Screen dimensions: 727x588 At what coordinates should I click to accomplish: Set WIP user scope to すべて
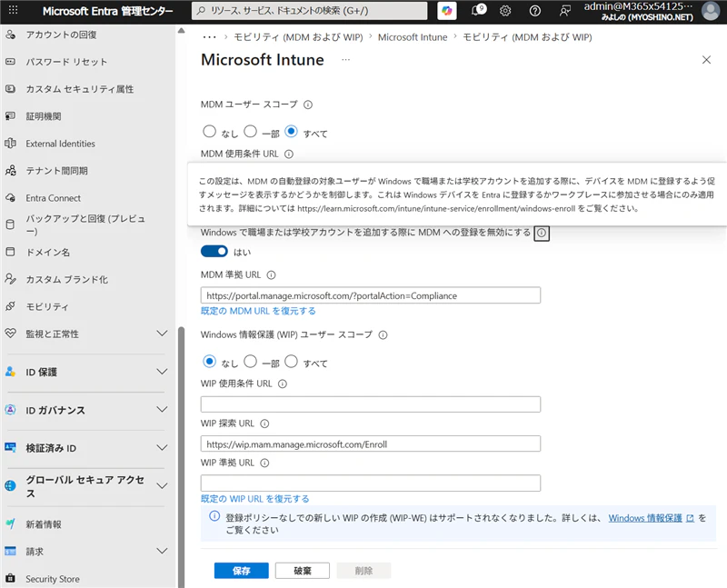(291, 361)
